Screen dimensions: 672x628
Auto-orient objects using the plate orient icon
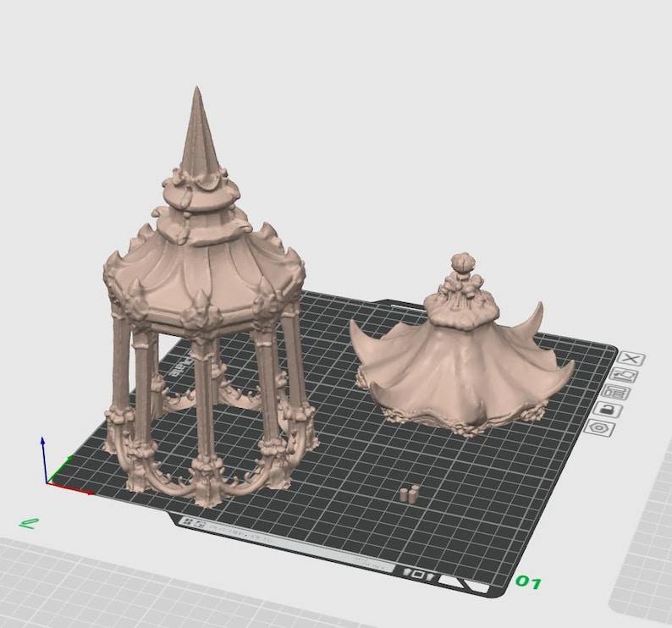pos(625,376)
